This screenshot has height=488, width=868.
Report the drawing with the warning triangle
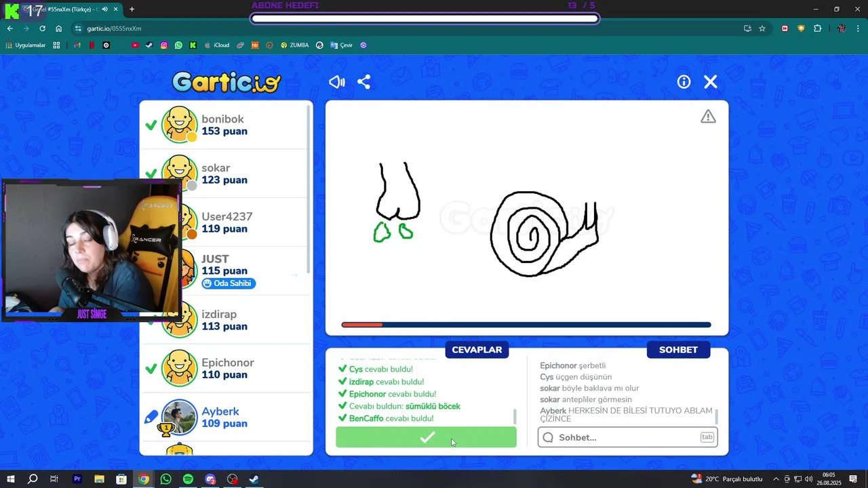coord(708,117)
